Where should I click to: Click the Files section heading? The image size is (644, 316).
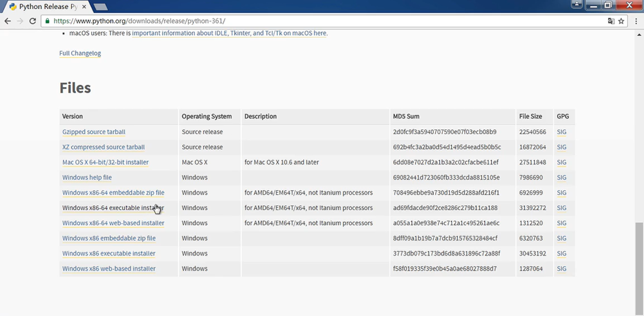(x=75, y=88)
